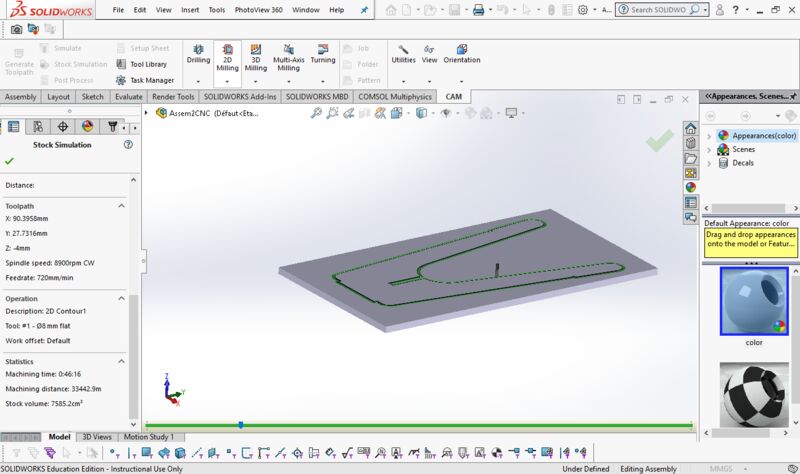Click the Print icon in top toolbar
Image resolution: width=800 pixels, height=474 pixels.
478,10
